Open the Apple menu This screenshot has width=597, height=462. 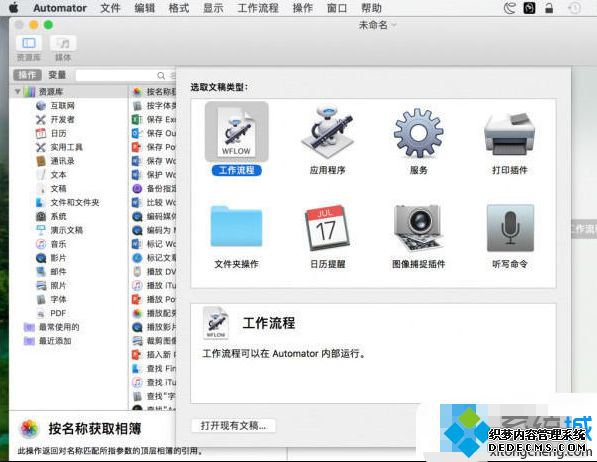14,8
